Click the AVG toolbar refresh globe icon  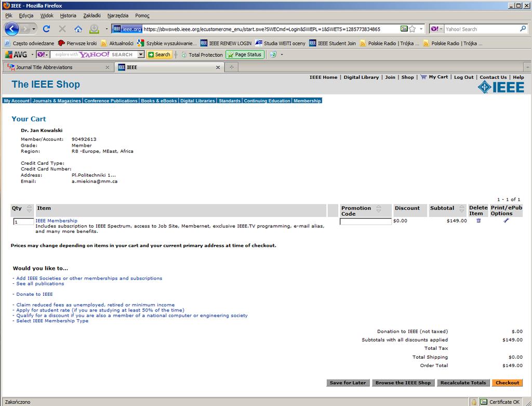point(273,54)
